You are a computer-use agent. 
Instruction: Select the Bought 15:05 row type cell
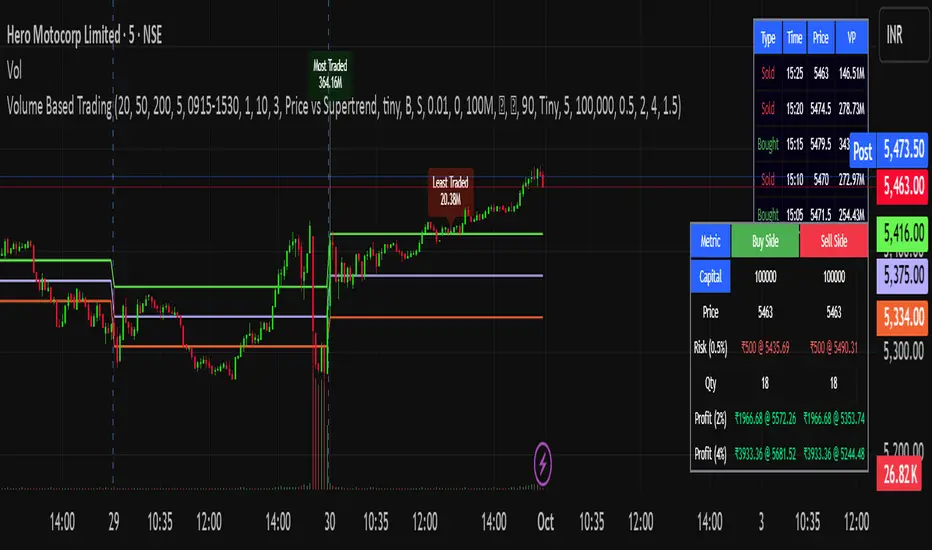[x=768, y=214]
